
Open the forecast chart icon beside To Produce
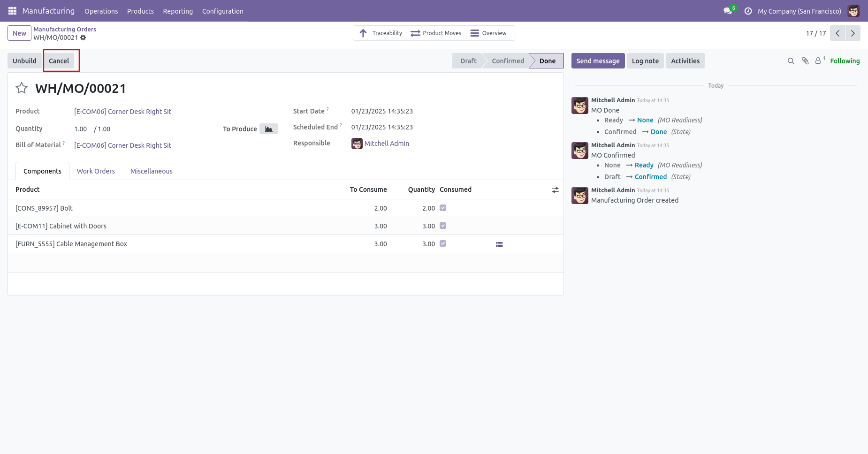(x=269, y=129)
